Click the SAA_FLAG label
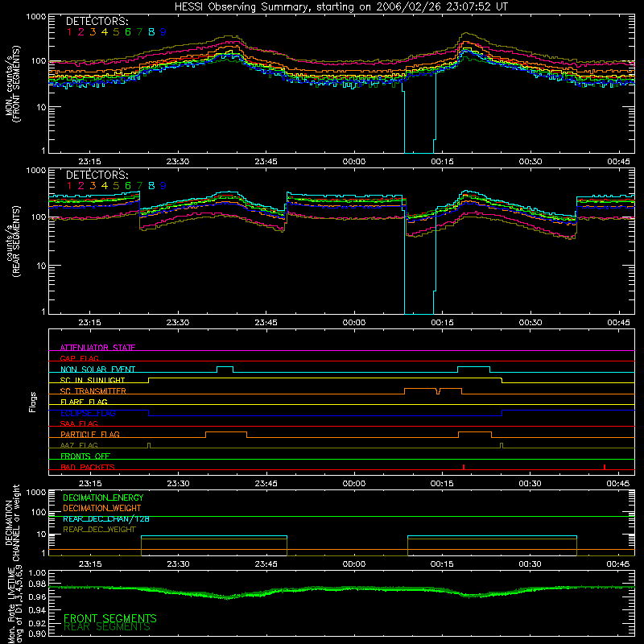Viewport: 644px width, 644px height. [x=79, y=423]
